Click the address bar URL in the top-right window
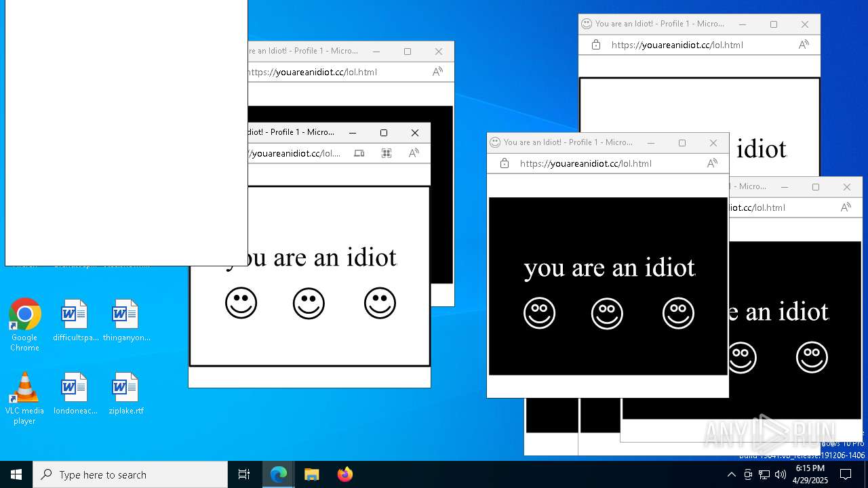The image size is (868, 488). point(677,45)
